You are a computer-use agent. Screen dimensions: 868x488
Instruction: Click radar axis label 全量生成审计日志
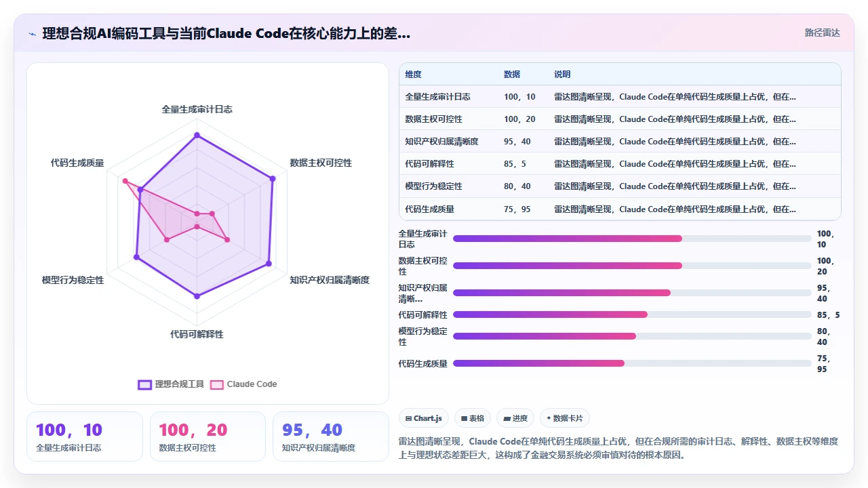point(197,109)
